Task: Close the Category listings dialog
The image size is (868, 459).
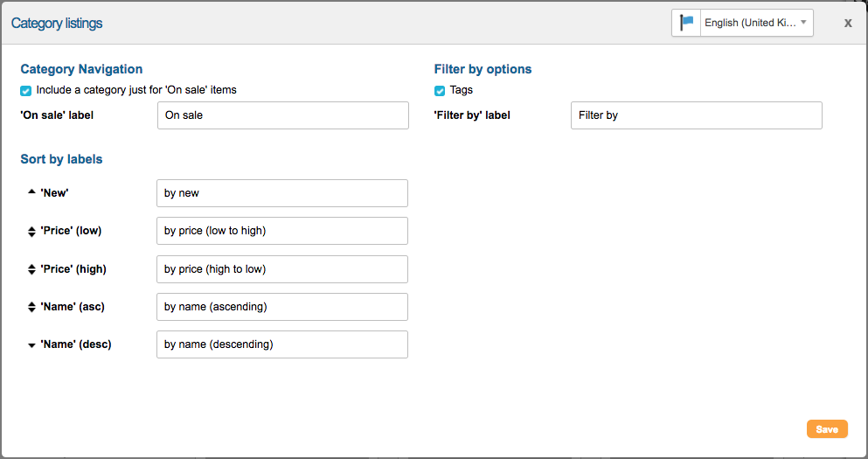Action: pyautogui.click(x=847, y=24)
